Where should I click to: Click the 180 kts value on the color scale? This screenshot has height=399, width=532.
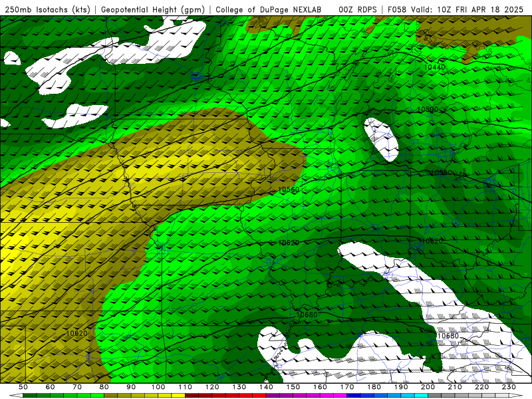(x=374, y=387)
